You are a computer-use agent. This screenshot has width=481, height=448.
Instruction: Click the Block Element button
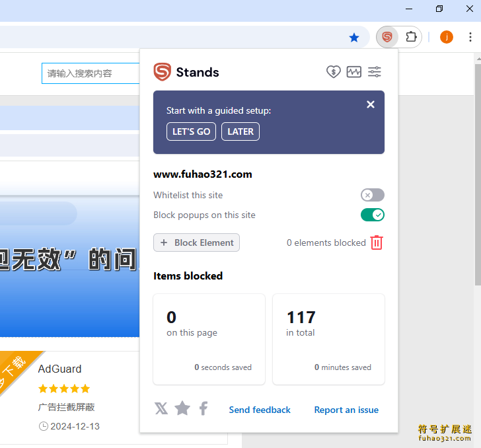[x=196, y=243]
